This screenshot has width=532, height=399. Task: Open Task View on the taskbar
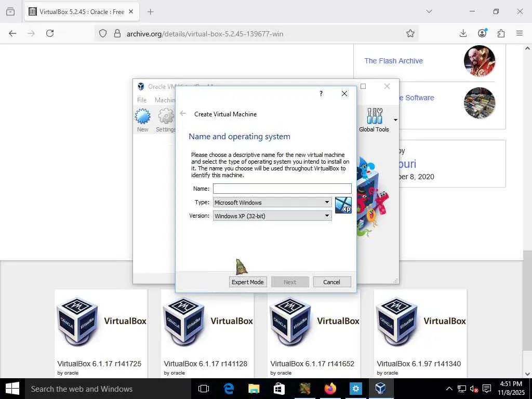204,389
